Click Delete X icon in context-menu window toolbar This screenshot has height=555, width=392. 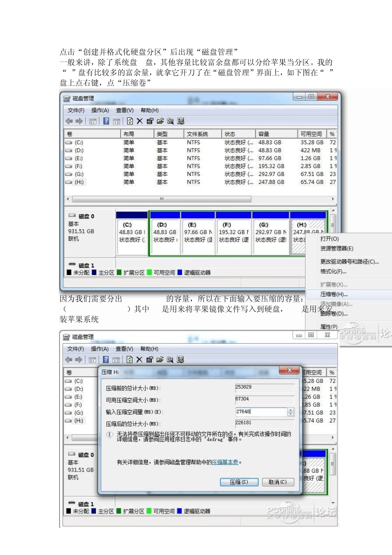(139, 121)
